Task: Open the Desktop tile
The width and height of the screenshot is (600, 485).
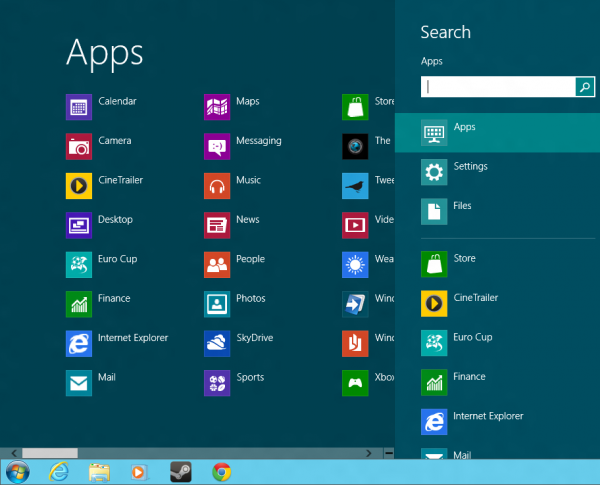Action: 79,225
